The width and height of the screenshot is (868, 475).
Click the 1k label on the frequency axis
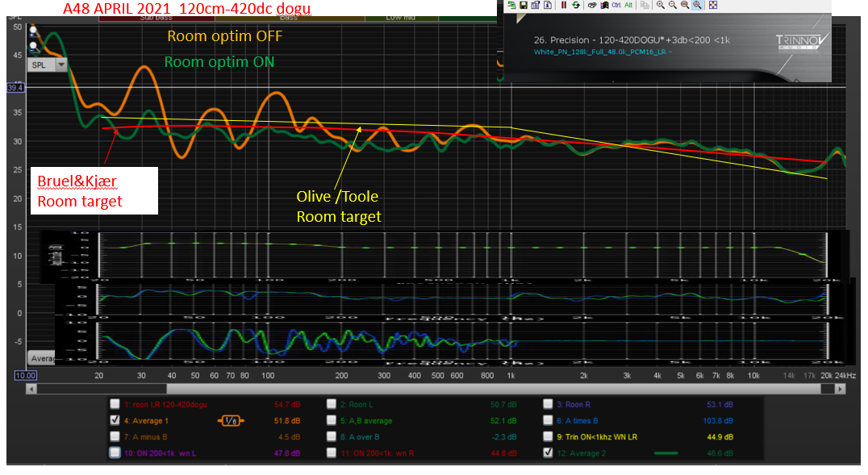pos(511,375)
